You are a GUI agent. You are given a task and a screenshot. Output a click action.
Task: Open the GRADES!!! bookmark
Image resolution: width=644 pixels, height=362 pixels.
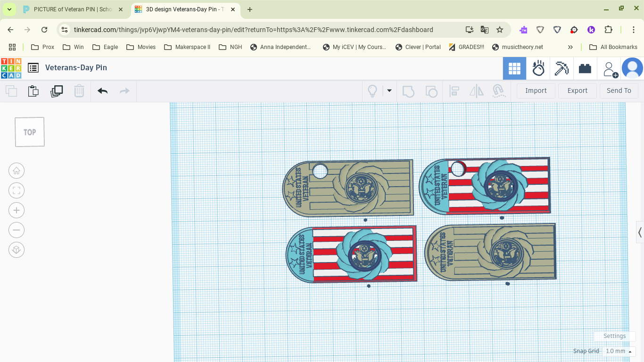[x=466, y=47]
